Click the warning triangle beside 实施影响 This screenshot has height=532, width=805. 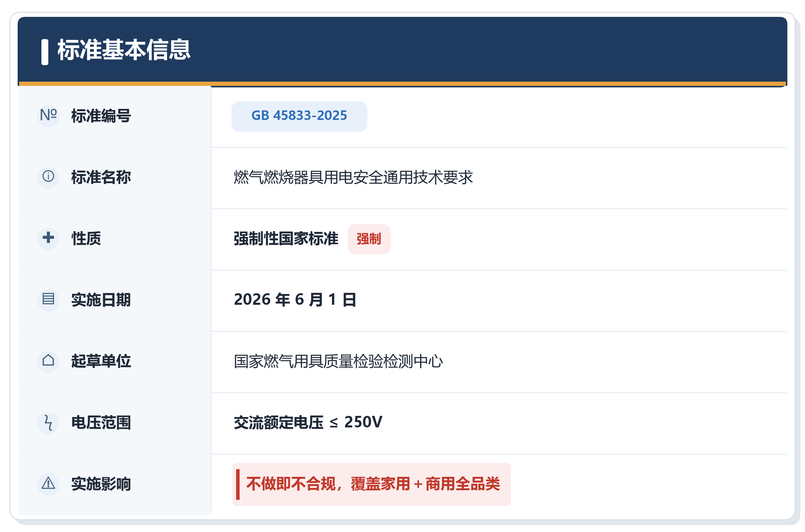coord(48,484)
